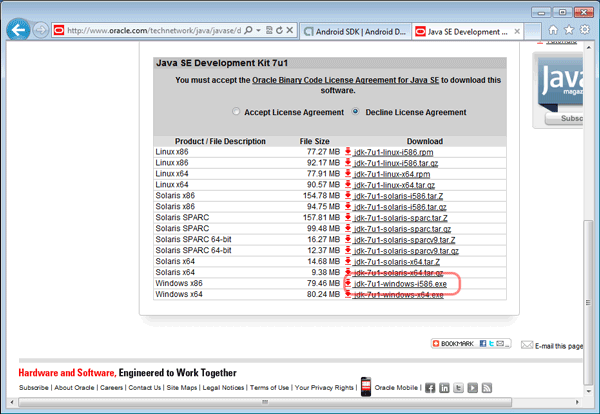
Task: Open Oracle RSS feed footer icon
Action: tap(487, 388)
